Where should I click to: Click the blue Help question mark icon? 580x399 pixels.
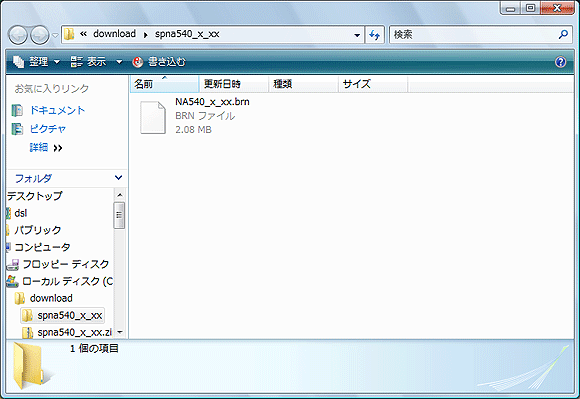560,62
